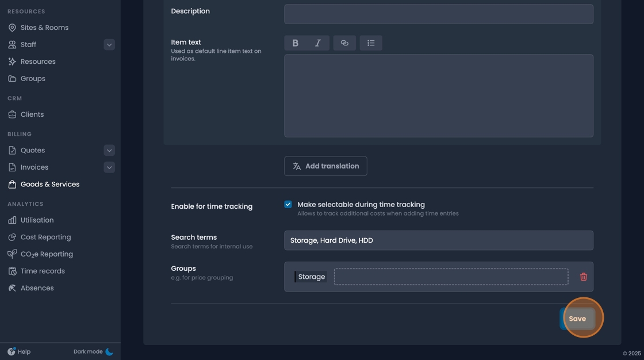
Task: Apply bold formatting in Item text editor
Action: (295, 43)
